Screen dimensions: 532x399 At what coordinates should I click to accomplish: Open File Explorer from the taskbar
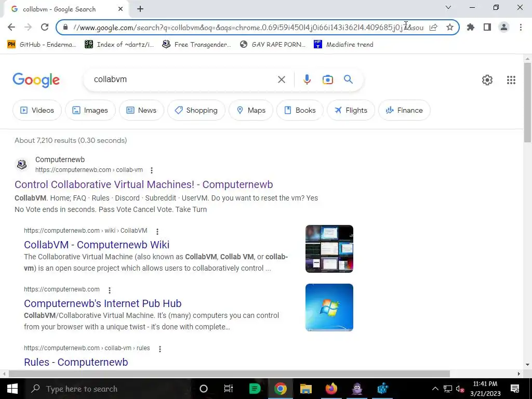(x=305, y=389)
